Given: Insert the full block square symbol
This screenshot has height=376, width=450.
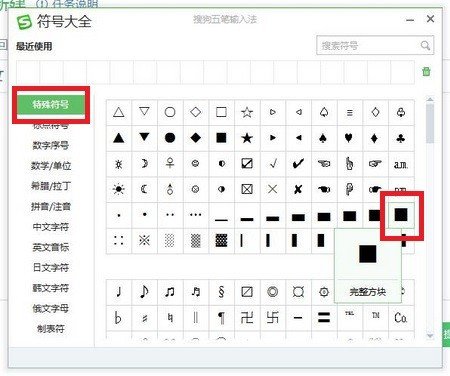Looking at the screenshot, I should [401, 215].
